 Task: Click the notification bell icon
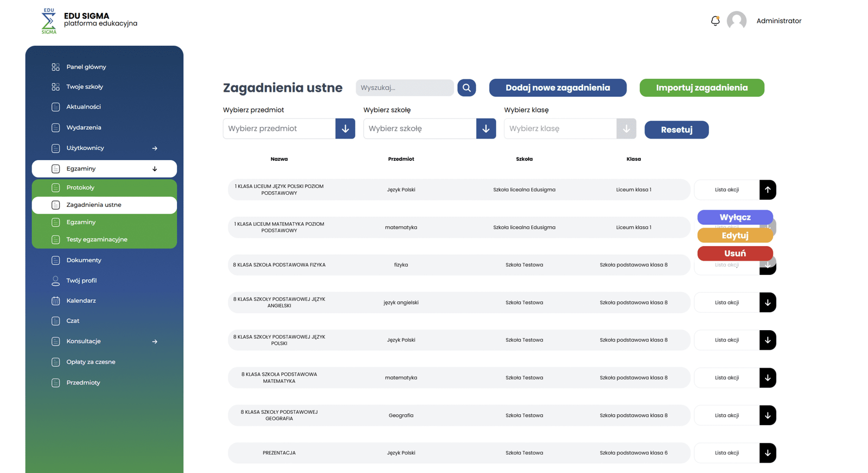[715, 21]
